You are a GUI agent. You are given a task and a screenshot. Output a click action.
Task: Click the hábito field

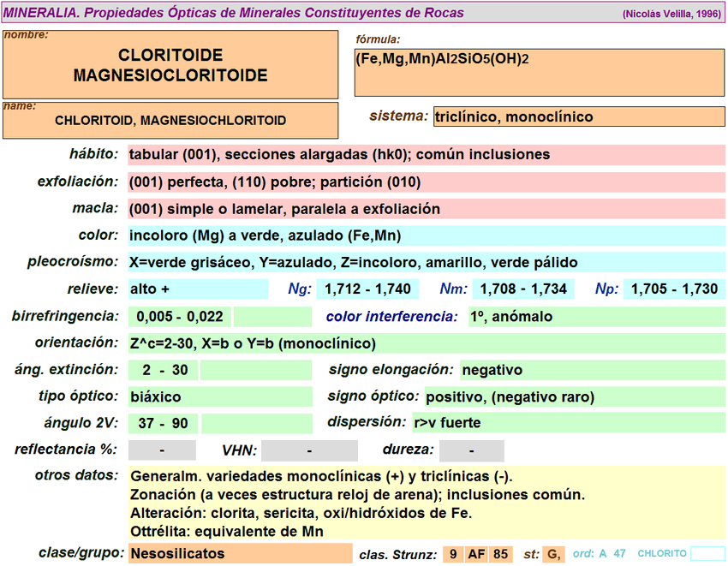[426, 155]
